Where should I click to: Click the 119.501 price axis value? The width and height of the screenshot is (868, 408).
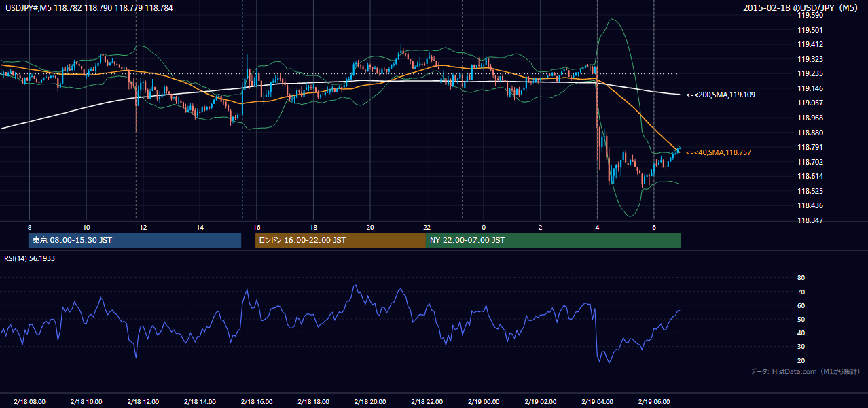[811, 30]
